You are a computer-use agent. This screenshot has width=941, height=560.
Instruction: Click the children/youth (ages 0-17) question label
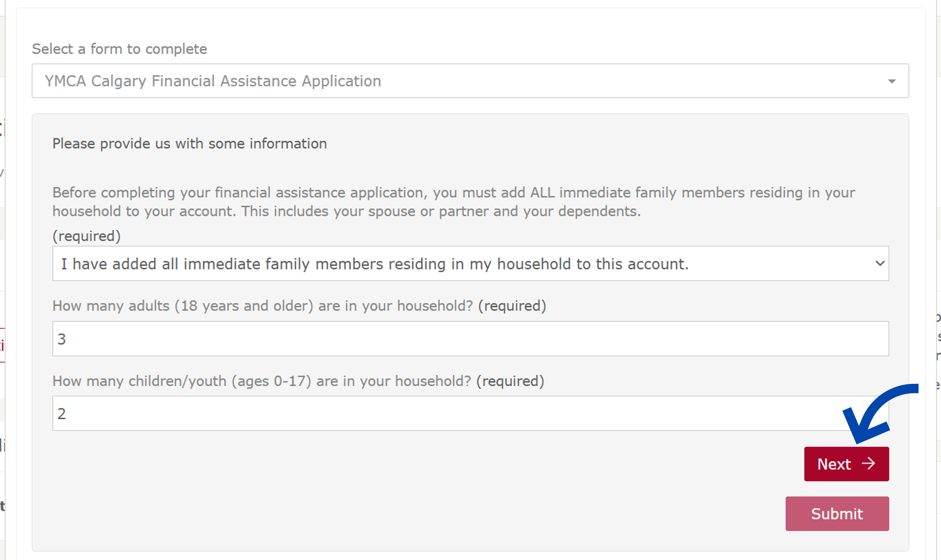pyautogui.click(x=262, y=381)
